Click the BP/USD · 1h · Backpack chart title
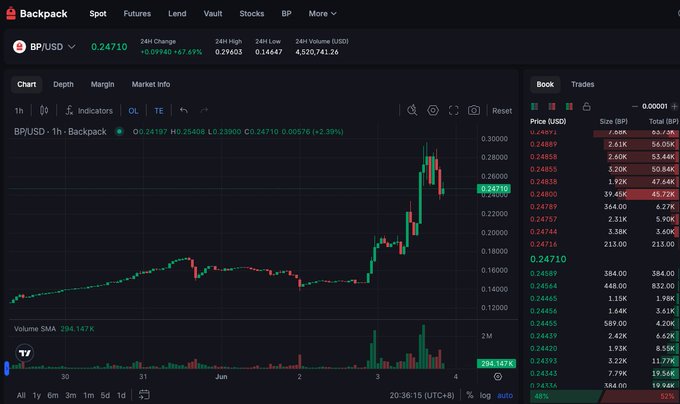 click(60, 131)
